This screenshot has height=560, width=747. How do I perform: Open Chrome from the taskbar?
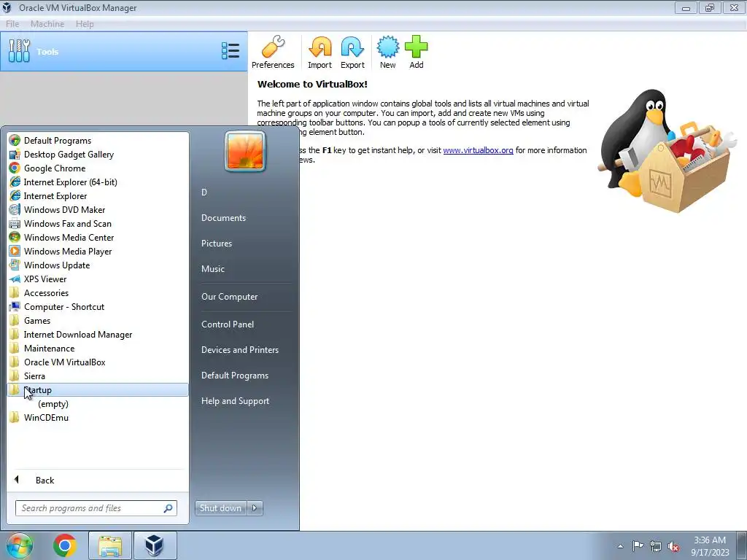[65, 545]
